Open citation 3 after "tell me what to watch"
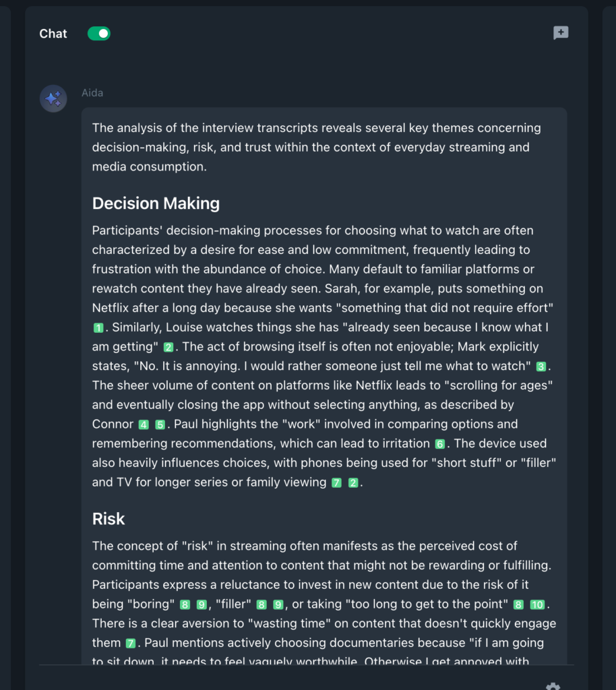 pos(541,367)
